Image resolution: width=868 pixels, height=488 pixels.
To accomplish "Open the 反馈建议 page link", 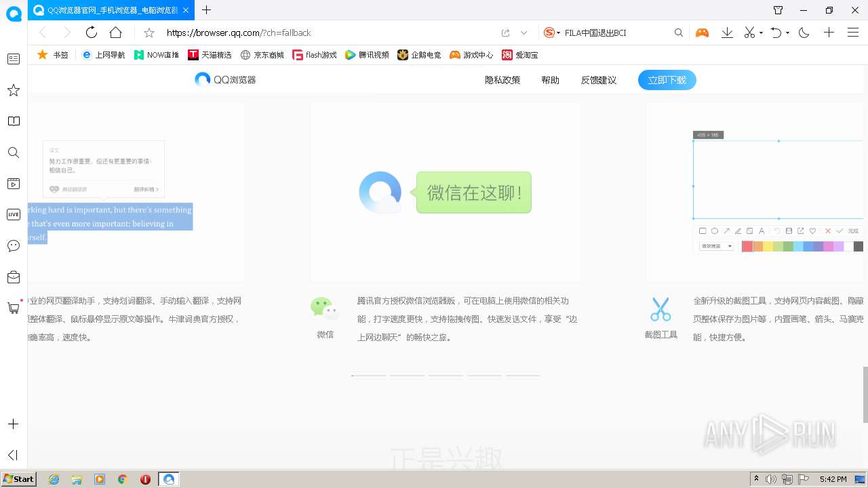I will point(599,80).
